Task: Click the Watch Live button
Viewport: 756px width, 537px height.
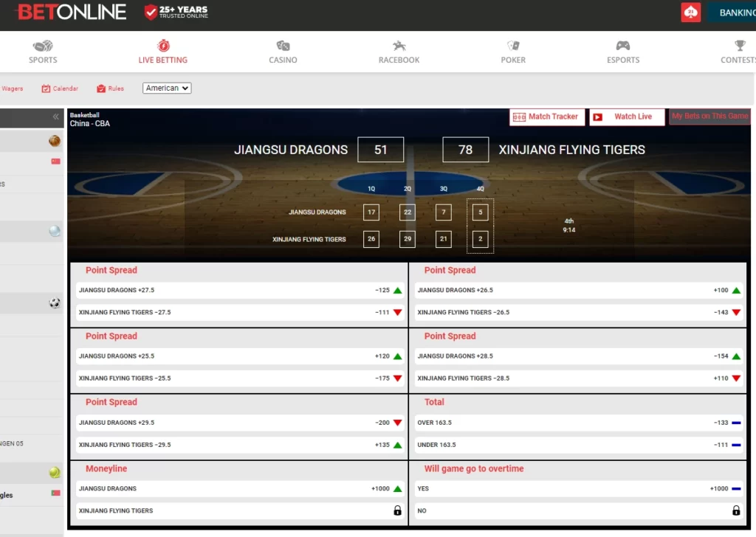Action: click(x=627, y=117)
